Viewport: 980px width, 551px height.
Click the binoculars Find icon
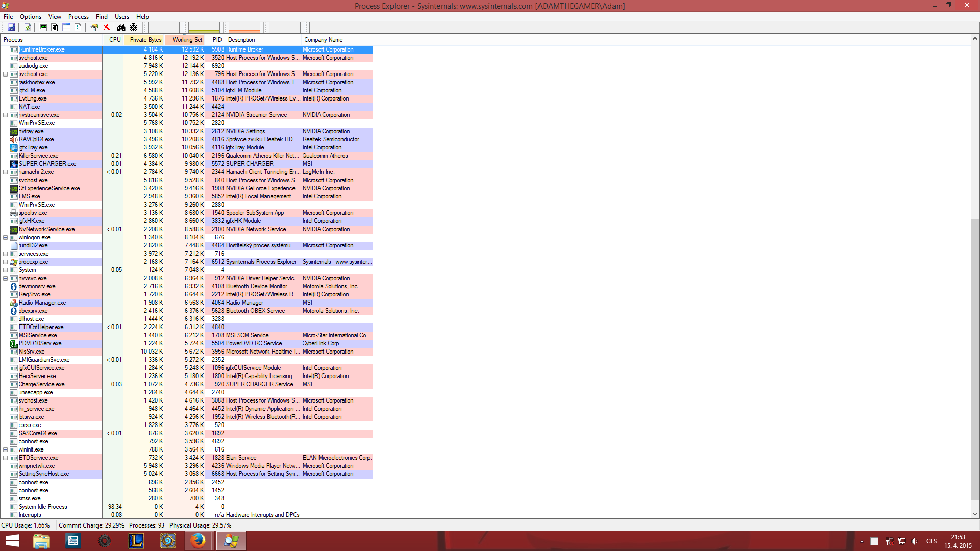[x=121, y=28]
